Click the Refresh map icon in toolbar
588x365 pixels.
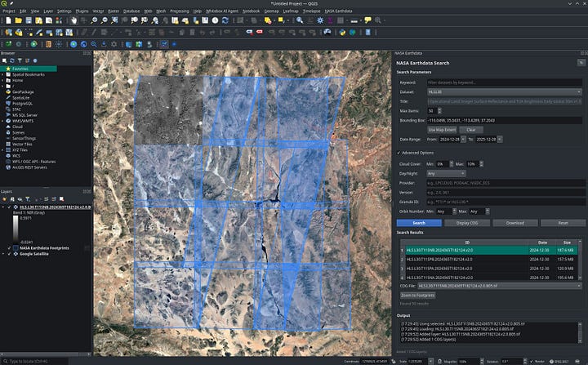tap(225, 20)
